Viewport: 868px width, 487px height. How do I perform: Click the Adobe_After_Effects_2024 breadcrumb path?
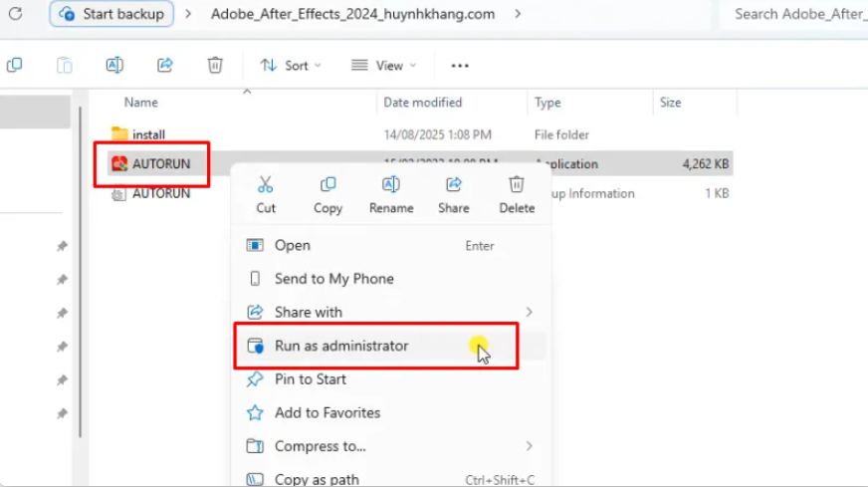click(x=353, y=14)
